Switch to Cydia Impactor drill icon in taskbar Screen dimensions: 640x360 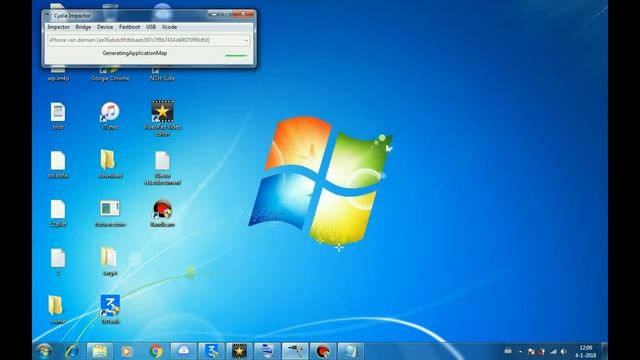click(295, 351)
